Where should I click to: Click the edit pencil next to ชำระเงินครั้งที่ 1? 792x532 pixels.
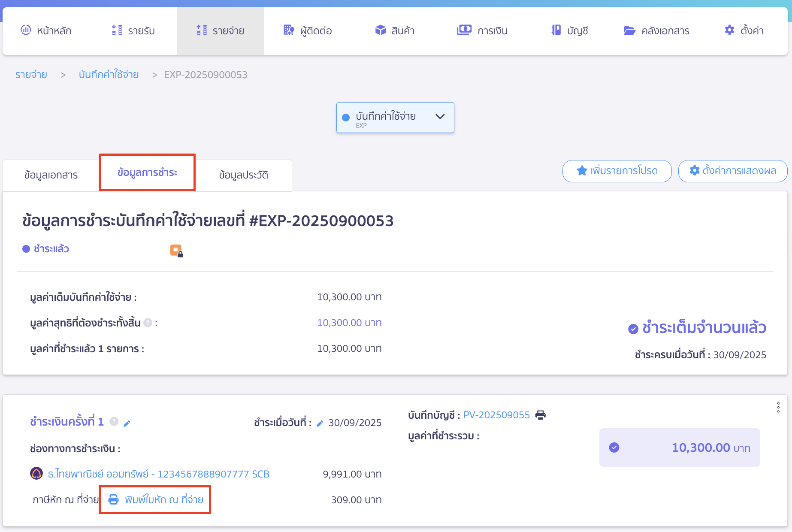click(x=127, y=423)
